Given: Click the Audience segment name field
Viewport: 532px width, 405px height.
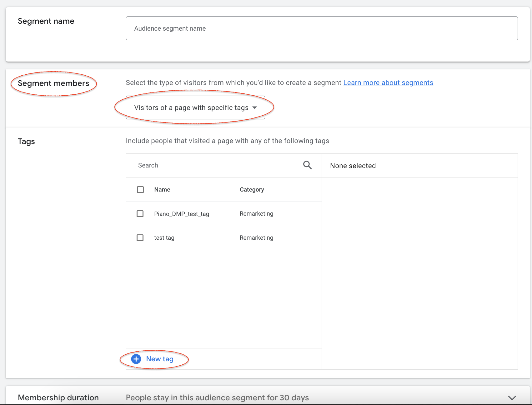Looking at the screenshot, I should 322,28.
